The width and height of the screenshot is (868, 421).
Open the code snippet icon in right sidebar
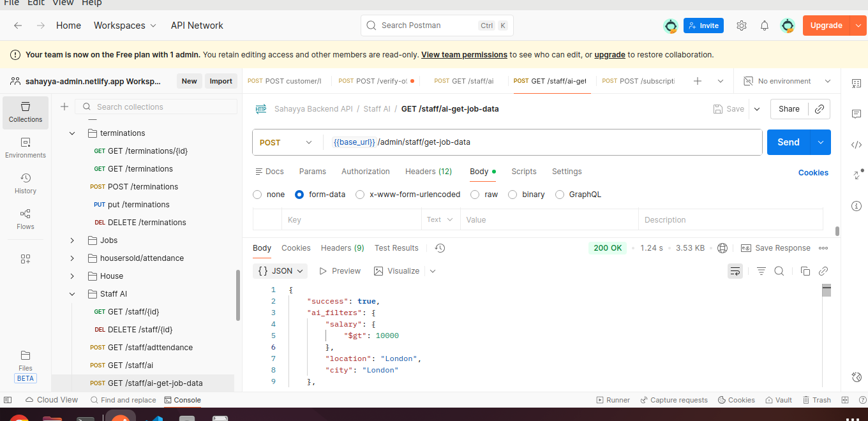[x=857, y=145]
